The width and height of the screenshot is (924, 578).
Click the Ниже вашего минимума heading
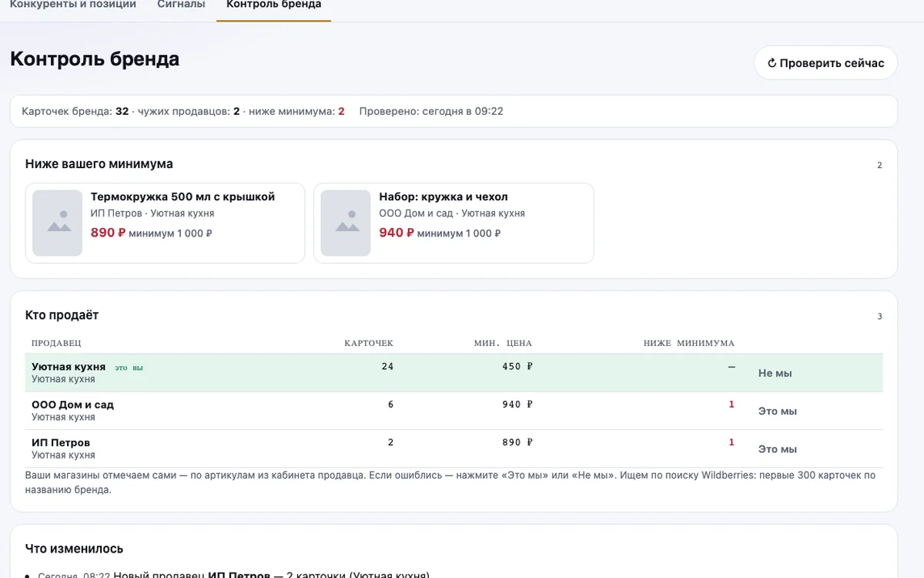pos(99,164)
